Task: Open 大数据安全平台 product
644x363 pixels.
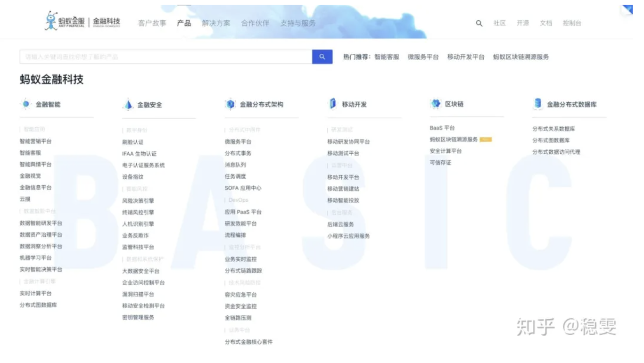Action: pyautogui.click(x=141, y=271)
